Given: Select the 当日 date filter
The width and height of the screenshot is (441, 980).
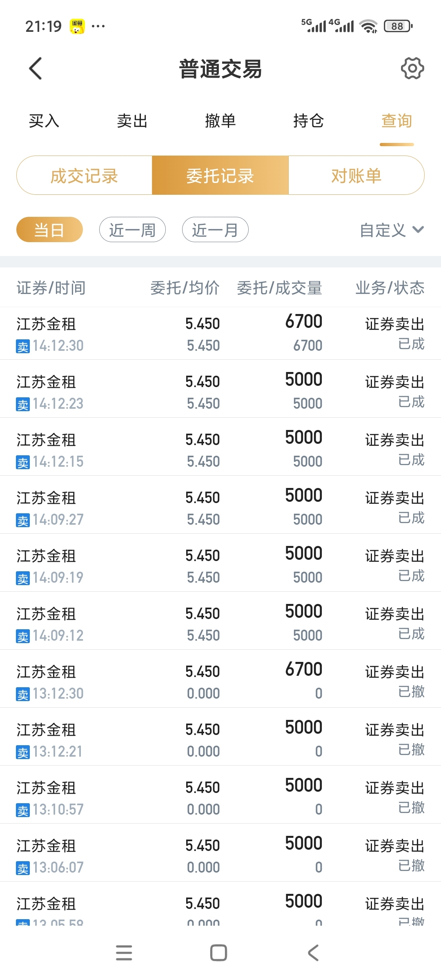Looking at the screenshot, I should click(49, 229).
